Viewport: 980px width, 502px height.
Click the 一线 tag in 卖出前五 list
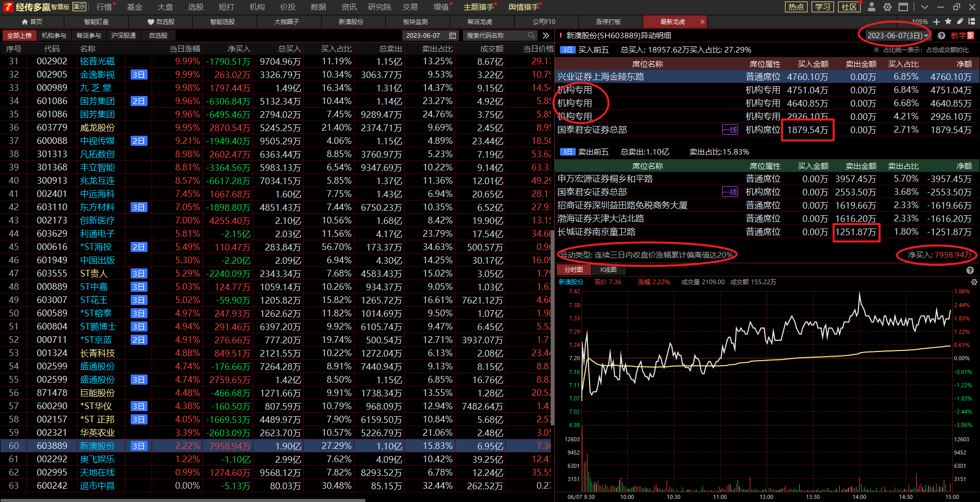730,192
